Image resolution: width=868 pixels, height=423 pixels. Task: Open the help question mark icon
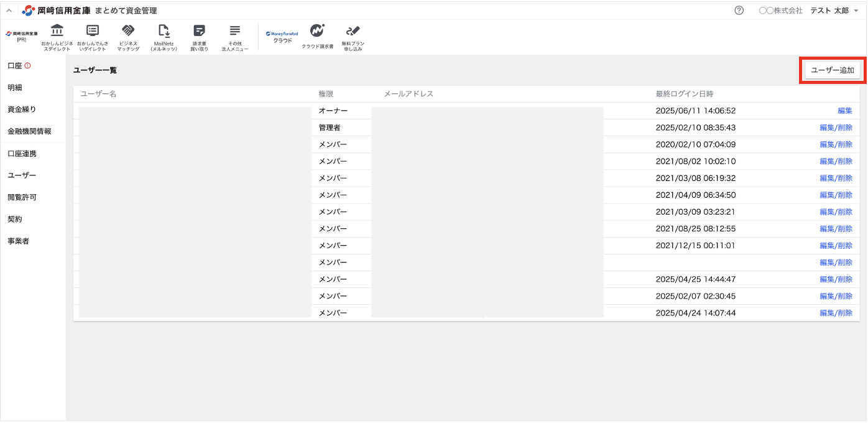tap(739, 11)
